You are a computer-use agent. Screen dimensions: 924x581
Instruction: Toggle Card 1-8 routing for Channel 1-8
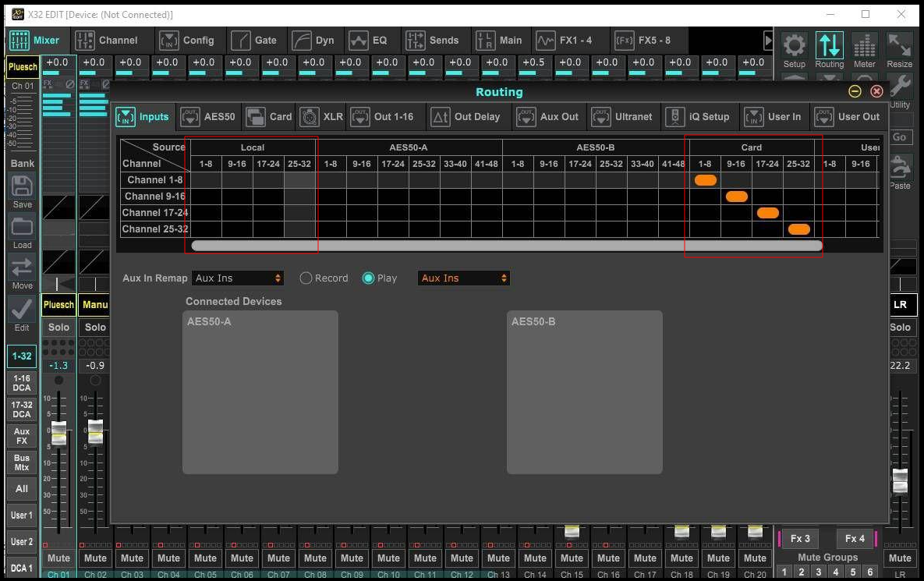[706, 180]
